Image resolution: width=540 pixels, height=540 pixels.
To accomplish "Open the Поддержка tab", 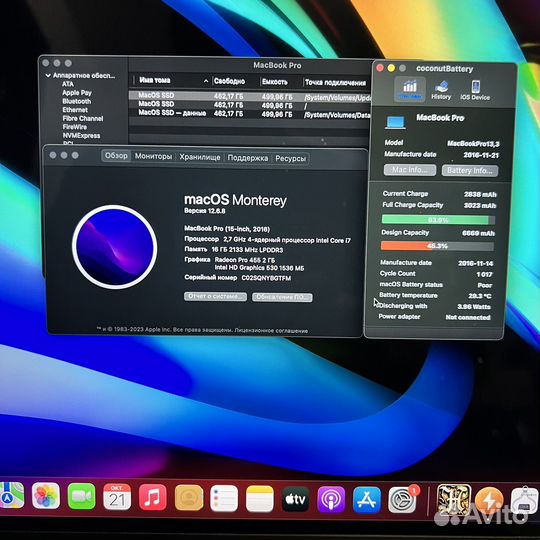I will (248, 158).
